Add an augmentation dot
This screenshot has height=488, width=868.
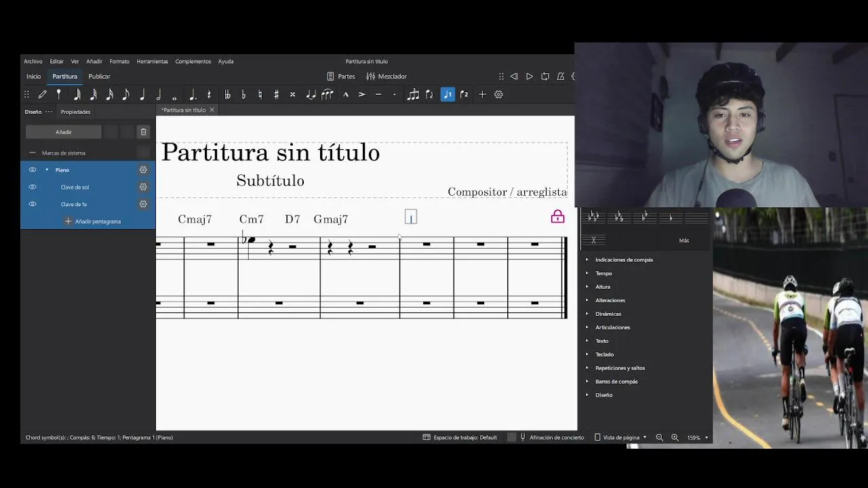click(193, 95)
